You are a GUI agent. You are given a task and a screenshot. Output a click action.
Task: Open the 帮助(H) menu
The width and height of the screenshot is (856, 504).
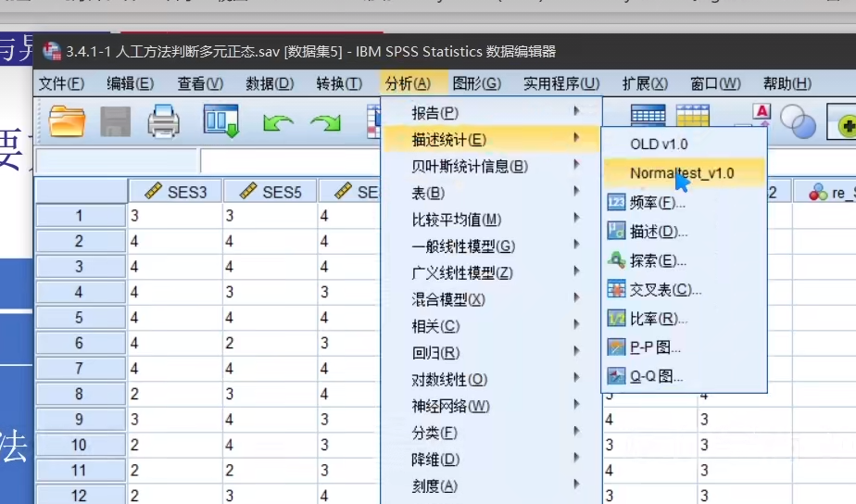pyautogui.click(x=787, y=83)
